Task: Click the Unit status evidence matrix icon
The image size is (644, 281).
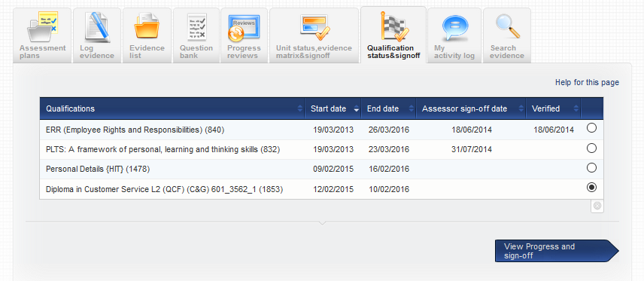Action: (314, 26)
